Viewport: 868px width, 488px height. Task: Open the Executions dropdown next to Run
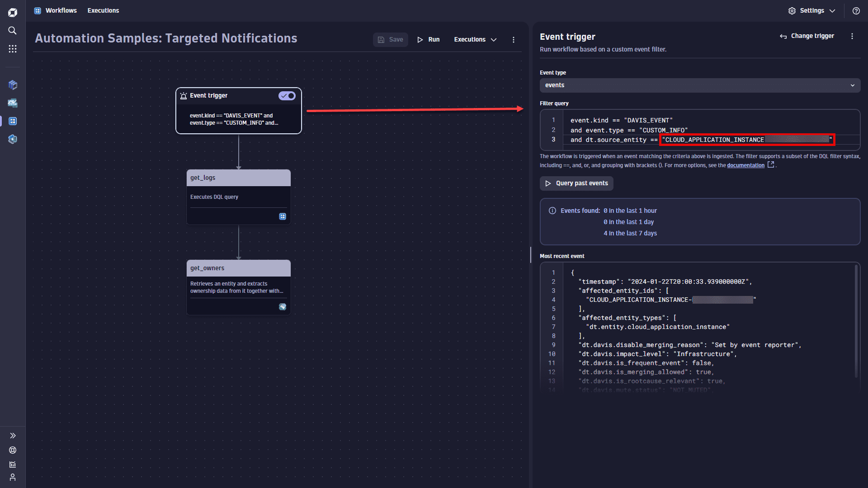tap(475, 40)
